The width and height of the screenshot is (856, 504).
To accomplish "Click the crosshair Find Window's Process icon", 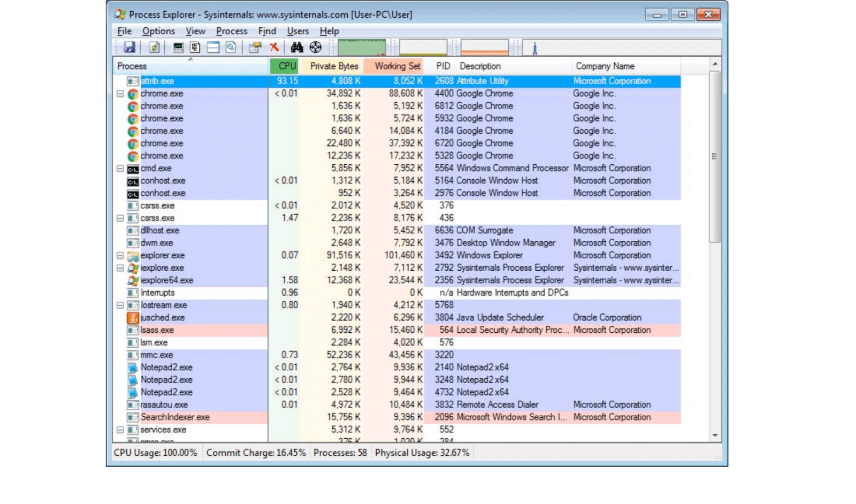I will (316, 48).
